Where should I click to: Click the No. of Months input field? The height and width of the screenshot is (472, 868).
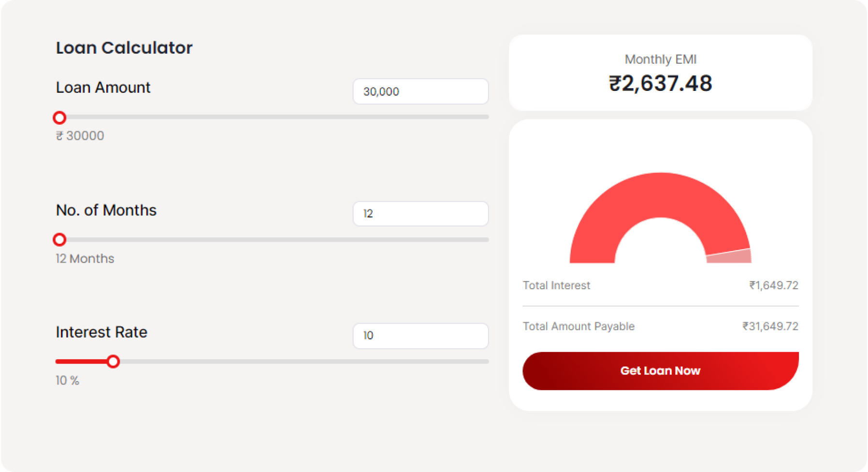click(420, 214)
